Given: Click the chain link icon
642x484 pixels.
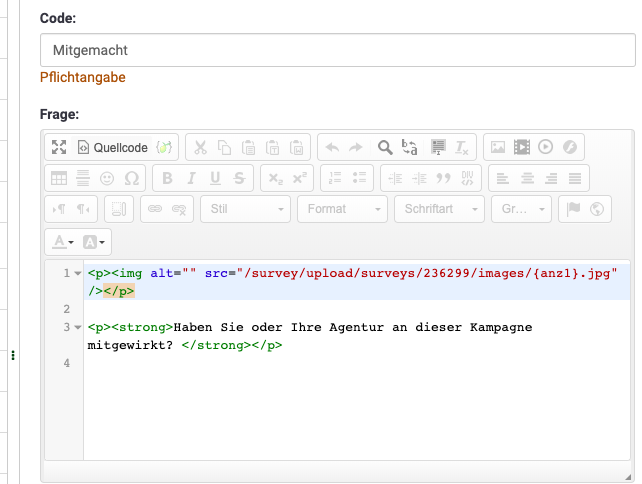Looking at the screenshot, I should click(155, 209).
